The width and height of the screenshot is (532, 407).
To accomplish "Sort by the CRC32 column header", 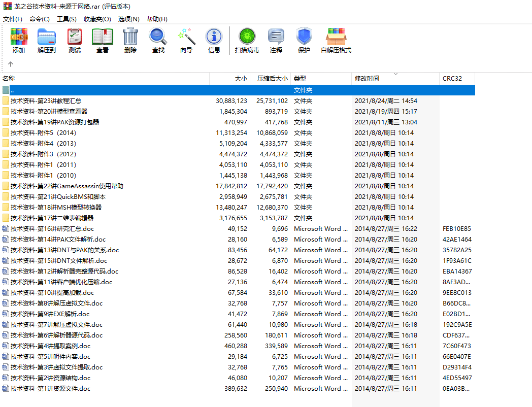I will [x=457, y=78].
